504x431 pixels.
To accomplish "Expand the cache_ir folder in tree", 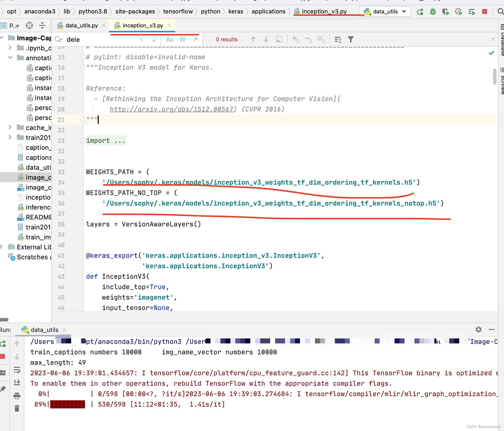I will point(10,127).
